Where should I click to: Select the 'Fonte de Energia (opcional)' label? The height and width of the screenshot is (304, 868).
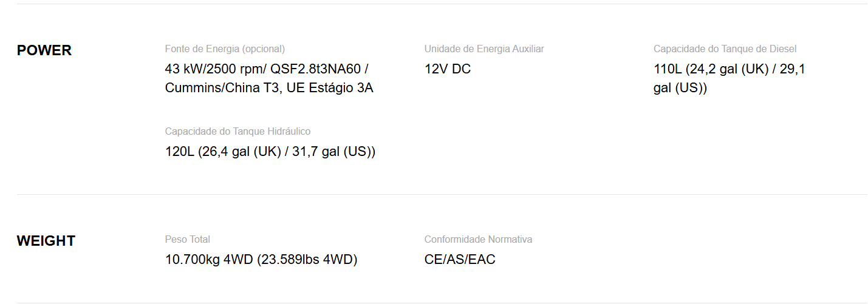click(x=225, y=49)
